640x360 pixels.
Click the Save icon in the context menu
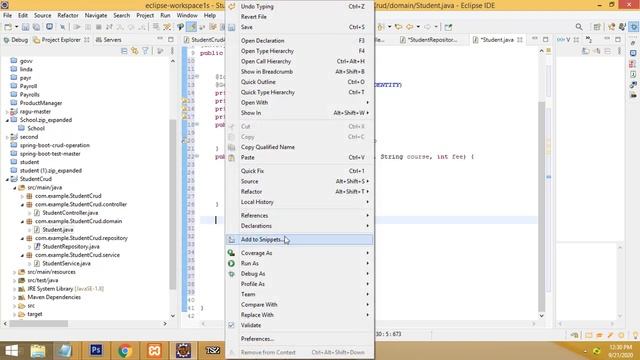[x=231, y=27]
